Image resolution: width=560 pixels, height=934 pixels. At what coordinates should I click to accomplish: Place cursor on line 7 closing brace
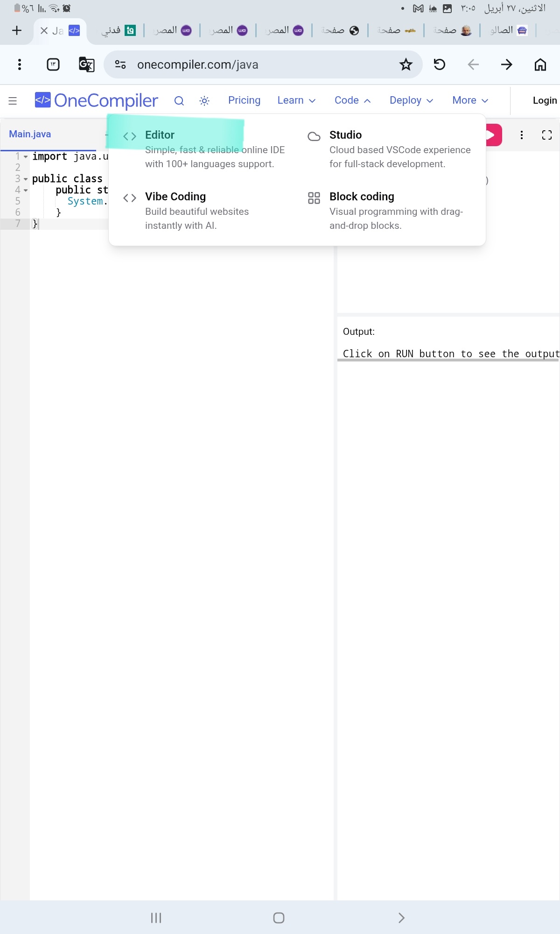(x=35, y=224)
